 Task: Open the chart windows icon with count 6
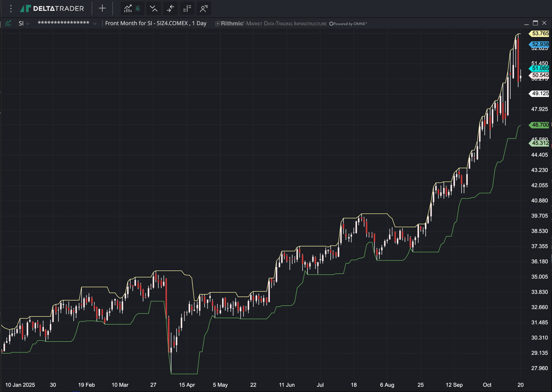pyautogui.click(x=132, y=9)
